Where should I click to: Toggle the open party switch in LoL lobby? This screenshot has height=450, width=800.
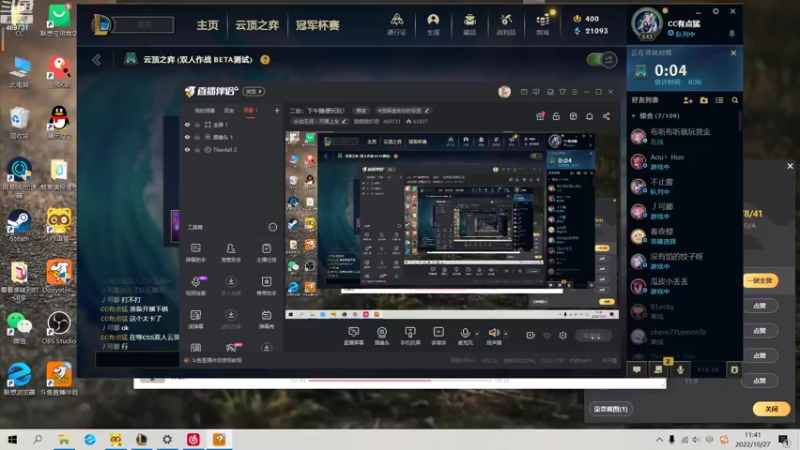(602, 60)
